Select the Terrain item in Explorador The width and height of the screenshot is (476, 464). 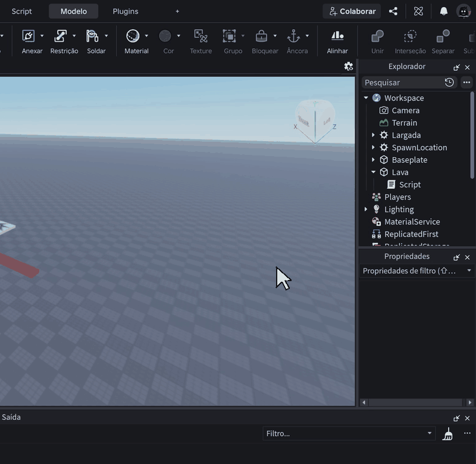[405, 123]
